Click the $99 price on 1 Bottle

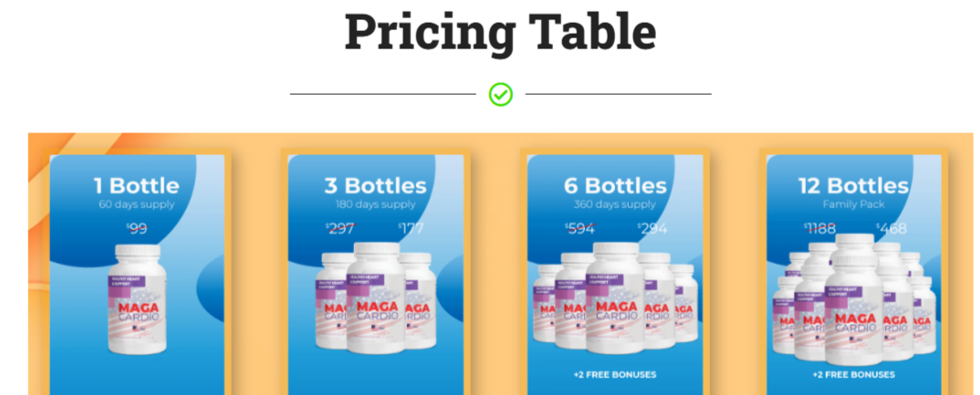pos(137,229)
